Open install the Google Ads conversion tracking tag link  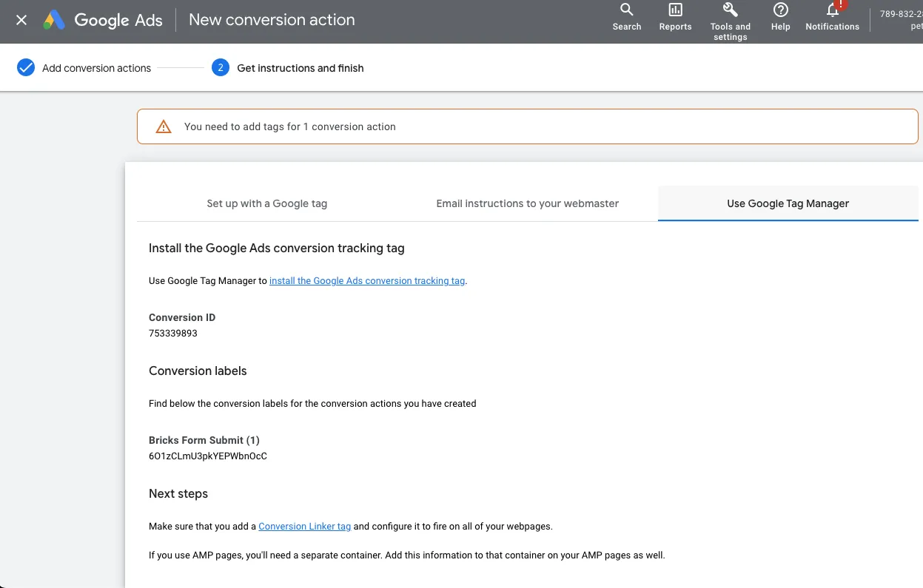click(x=367, y=280)
